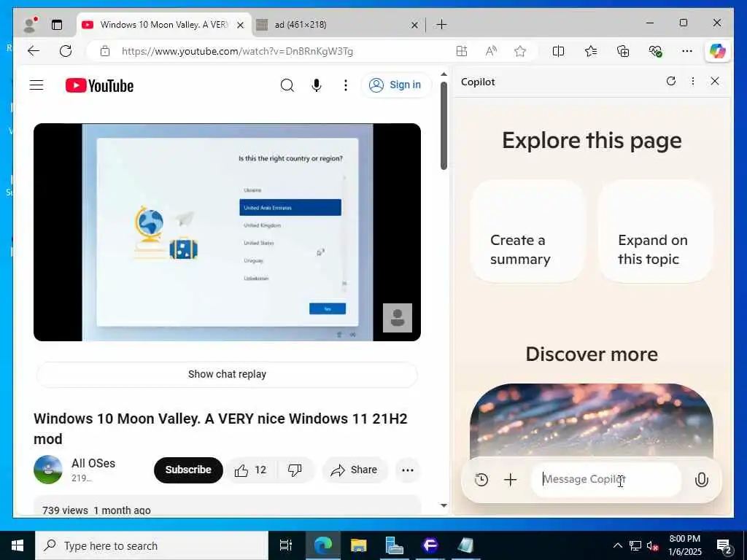
Task: Click the views and date description box
Action: pos(227,505)
